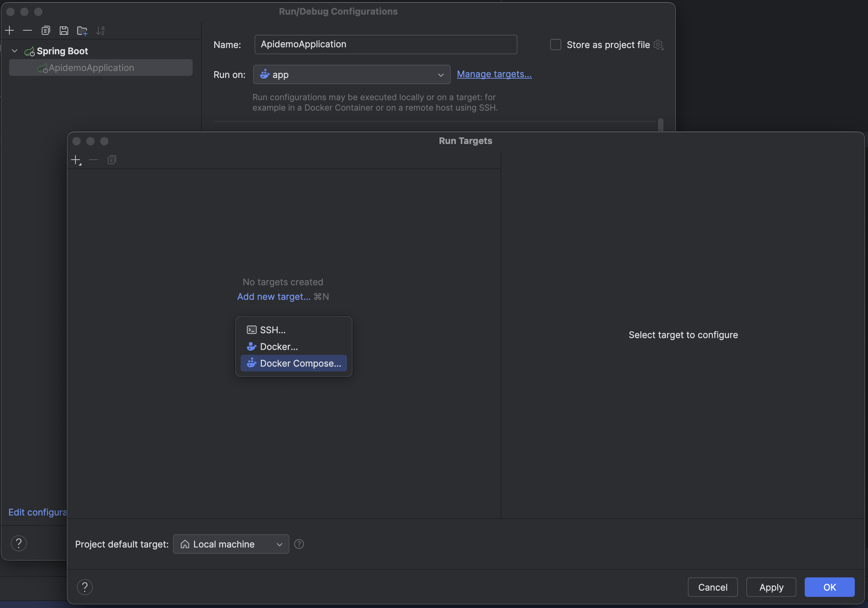Collapse the Spring Boot tree node
This screenshot has width=868, height=608.
pyautogui.click(x=15, y=51)
